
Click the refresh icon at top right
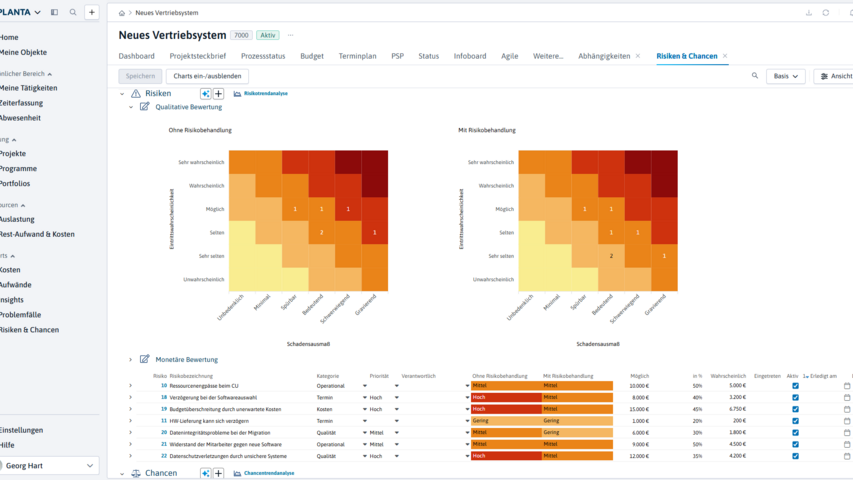click(x=826, y=13)
